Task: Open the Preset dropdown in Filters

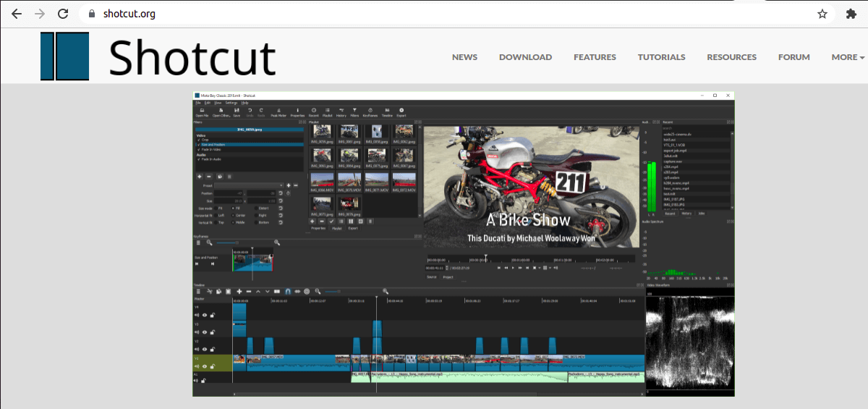Action: click(x=248, y=186)
